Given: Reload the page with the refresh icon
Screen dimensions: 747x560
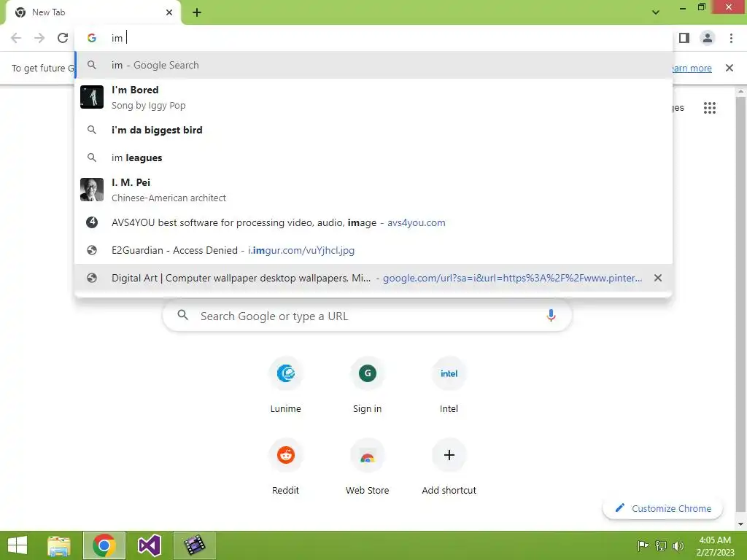Looking at the screenshot, I should [63, 38].
